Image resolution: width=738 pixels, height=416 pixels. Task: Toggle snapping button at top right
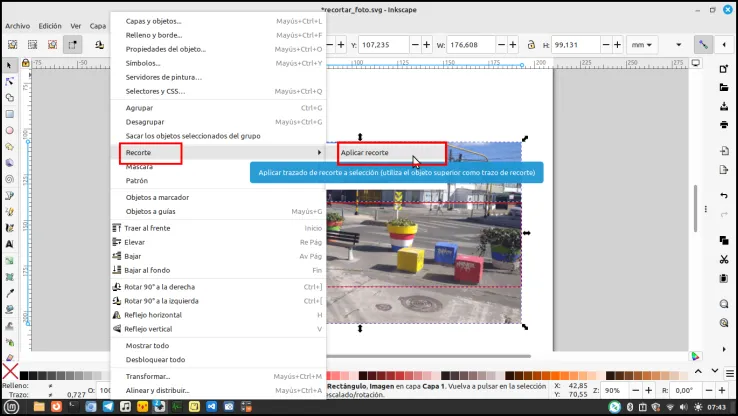(703, 45)
